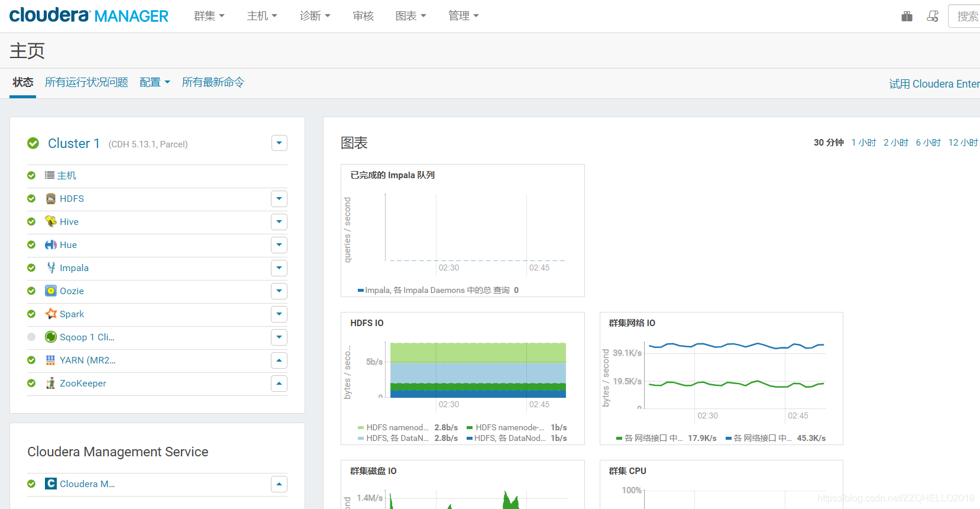Open Impala actions dropdown arrow

pos(279,268)
